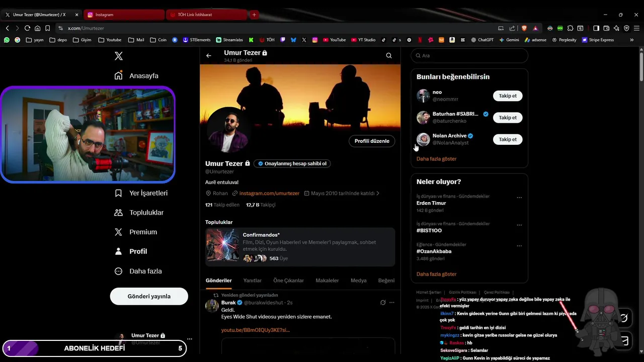Open the Confirmandos* community card
The width and height of the screenshot is (644, 362).
tap(300, 246)
